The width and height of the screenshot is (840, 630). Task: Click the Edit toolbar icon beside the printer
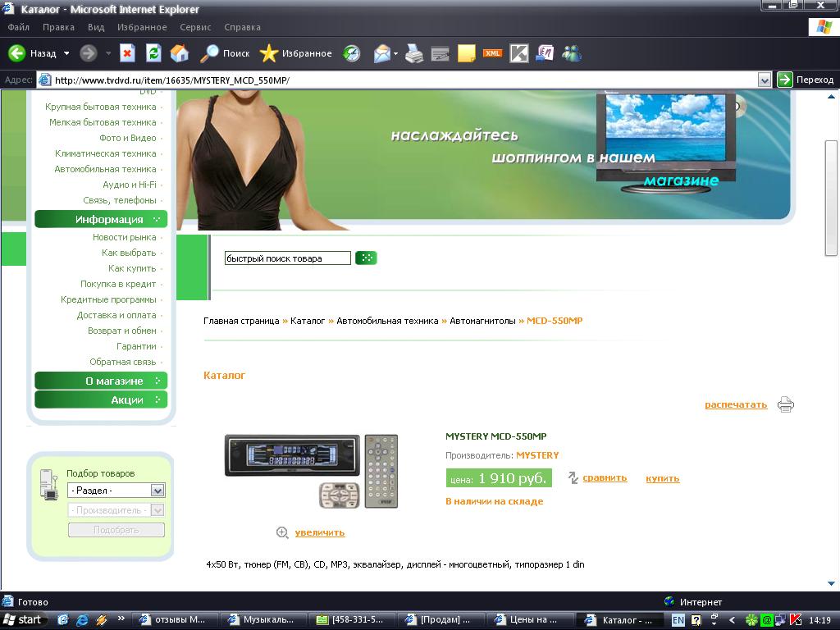(x=440, y=53)
